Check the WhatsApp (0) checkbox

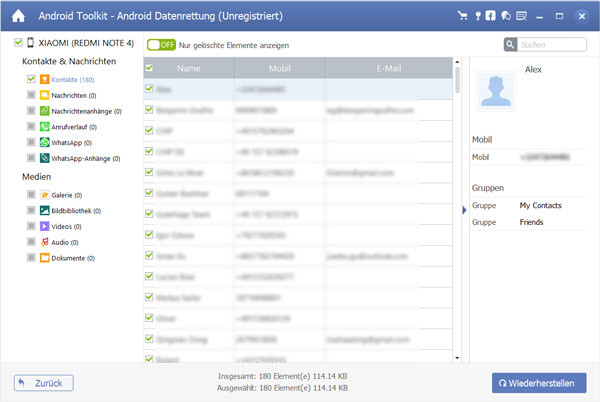(x=31, y=142)
